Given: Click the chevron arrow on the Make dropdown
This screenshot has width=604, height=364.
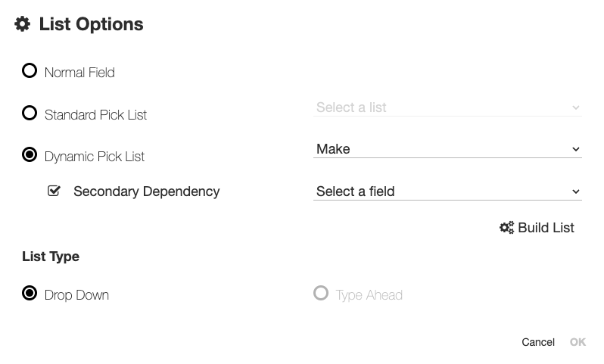Looking at the screenshot, I should pyautogui.click(x=576, y=150).
